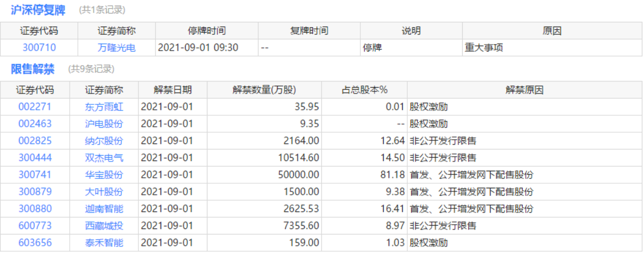Open stock code 300879 link
Screen dimensions: 644x254
[x=35, y=192]
